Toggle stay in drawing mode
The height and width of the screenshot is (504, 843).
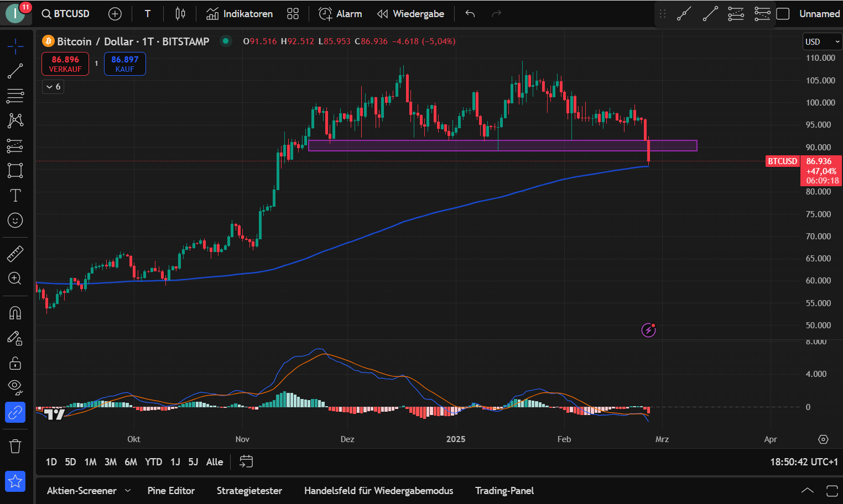[x=15, y=338]
